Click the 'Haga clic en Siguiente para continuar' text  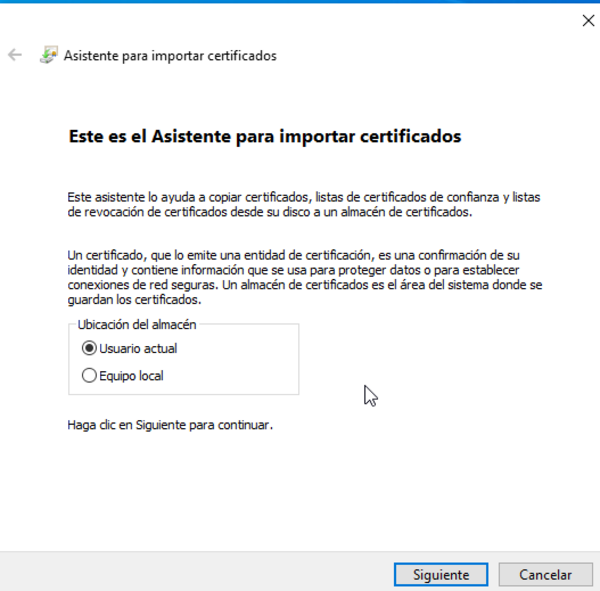[x=169, y=424]
